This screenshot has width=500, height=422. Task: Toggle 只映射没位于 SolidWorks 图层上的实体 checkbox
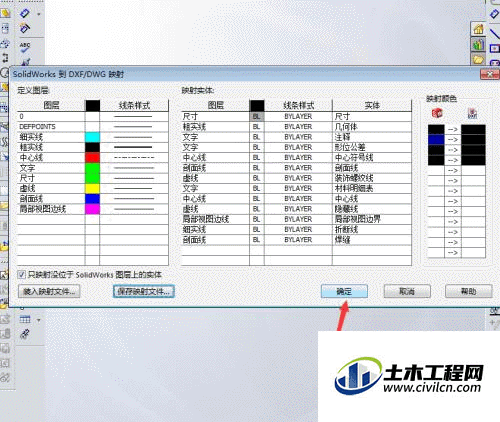[22, 275]
